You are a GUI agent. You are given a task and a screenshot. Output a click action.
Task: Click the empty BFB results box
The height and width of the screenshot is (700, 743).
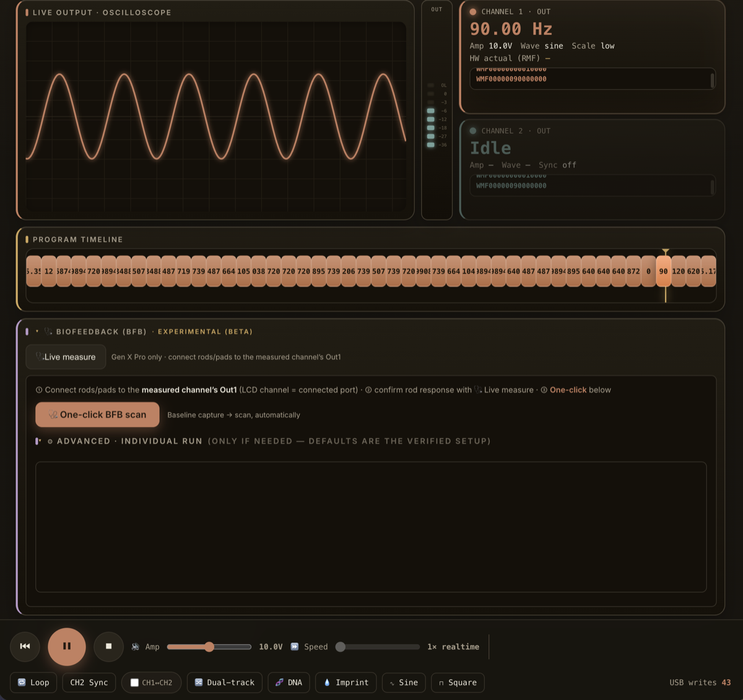coord(371,527)
